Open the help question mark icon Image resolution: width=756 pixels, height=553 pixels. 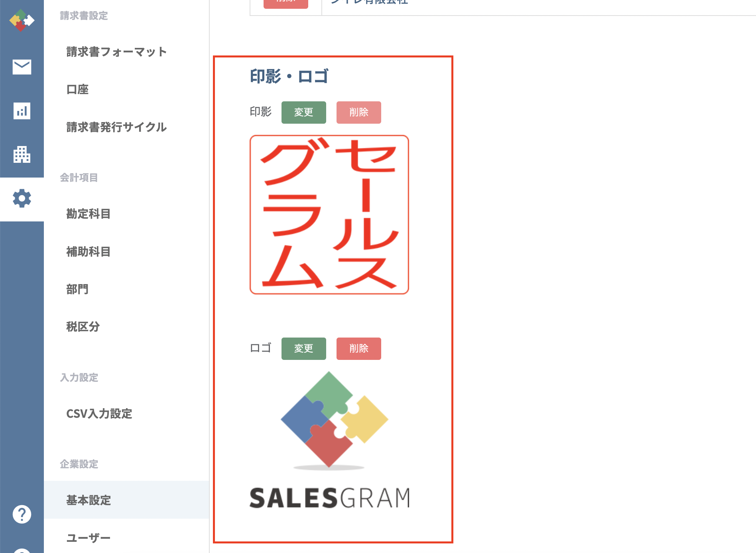[x=22, y=514]
